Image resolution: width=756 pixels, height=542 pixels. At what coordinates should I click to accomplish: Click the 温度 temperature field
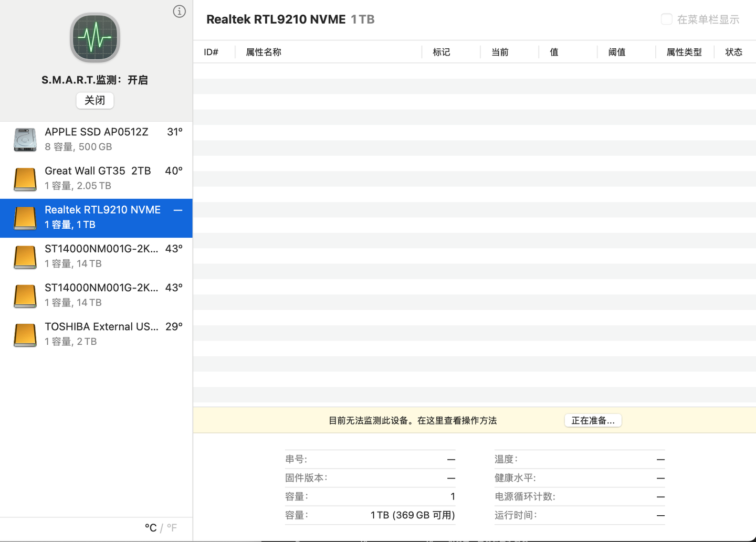pyautogui.click(x=580, y=459)
